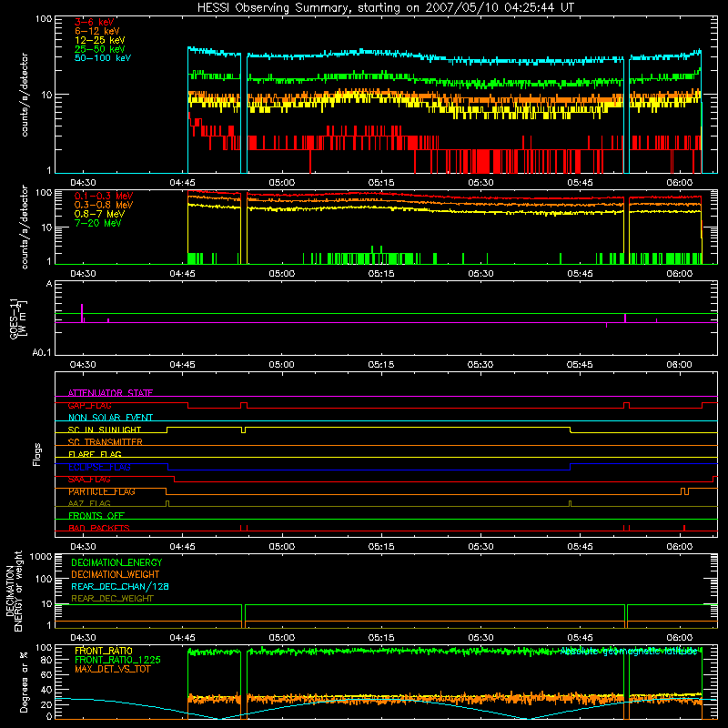The height and width of the screenshot is (728, 728).
Task: Click 05:15 tick label under the GOES-11 panel
Action: coord(380,365)
